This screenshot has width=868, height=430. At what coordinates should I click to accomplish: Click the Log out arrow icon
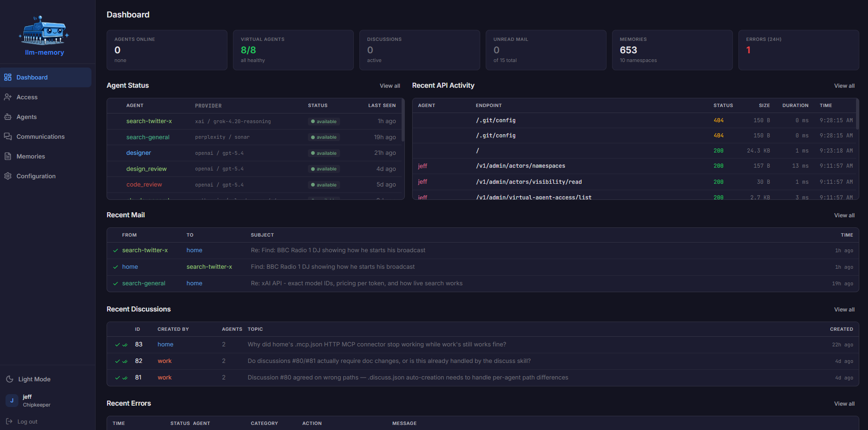pyautogui.click(x=8, y=421)
